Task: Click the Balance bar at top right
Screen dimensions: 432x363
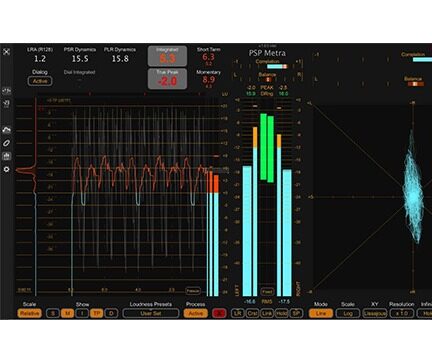Action: (415, 84)
